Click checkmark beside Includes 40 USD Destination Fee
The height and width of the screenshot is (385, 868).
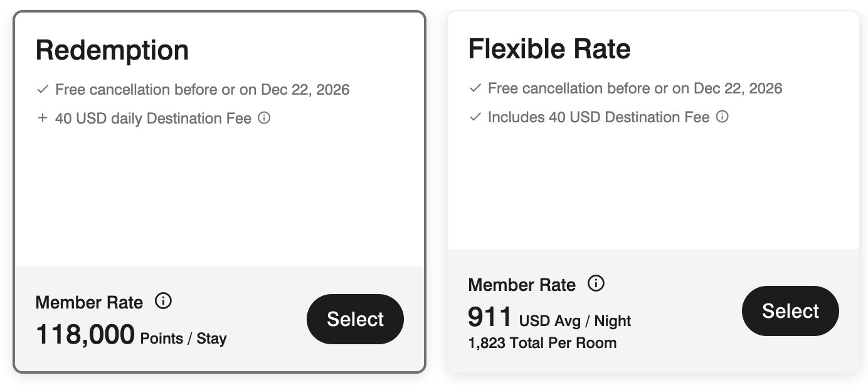[x=475, y=117]
